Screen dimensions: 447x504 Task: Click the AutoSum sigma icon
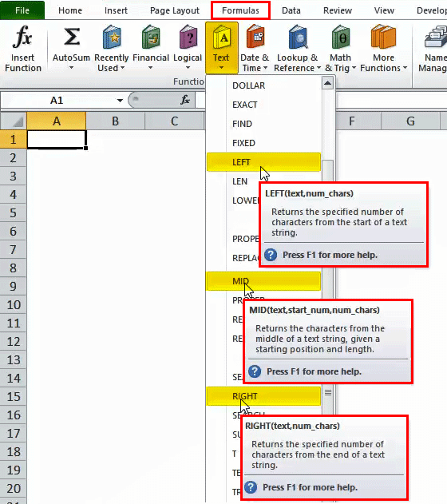point(71,37)
